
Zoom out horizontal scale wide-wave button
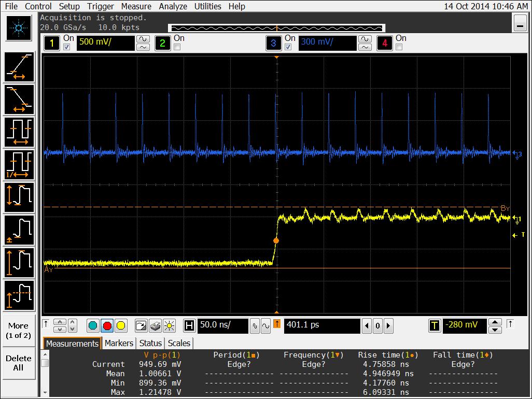(x=265, y=326)
